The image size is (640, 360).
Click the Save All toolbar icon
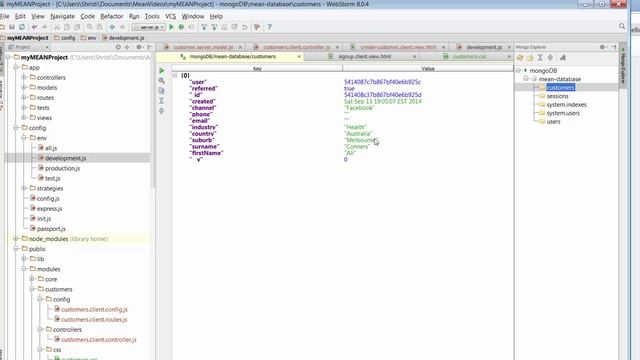click(x=11, y=27)
